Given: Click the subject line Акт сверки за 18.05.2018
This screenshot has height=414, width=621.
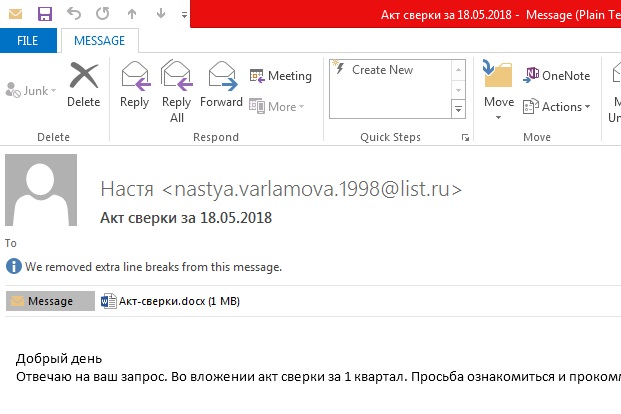Looking at the screenshot, I should tap(186, 218).
